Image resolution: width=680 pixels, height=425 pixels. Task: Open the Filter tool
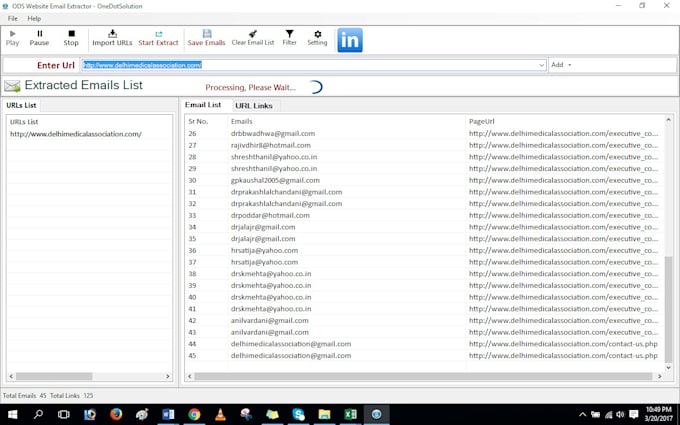pos(289,38)
